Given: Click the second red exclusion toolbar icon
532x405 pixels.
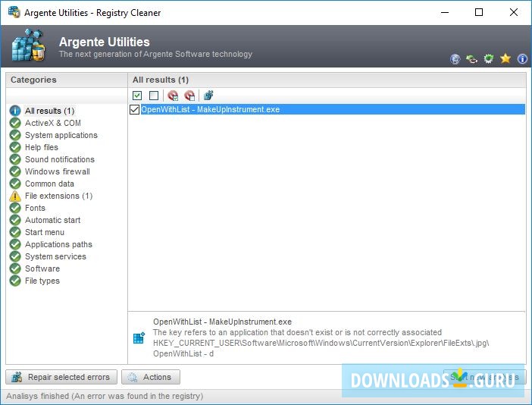Looking at the screenshot, I should click(189, 96).
